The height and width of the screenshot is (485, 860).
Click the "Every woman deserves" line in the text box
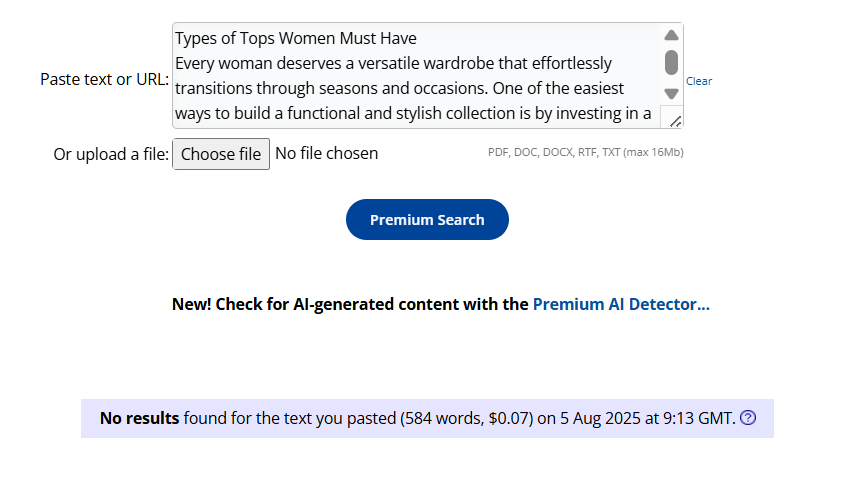pos(393,64)
